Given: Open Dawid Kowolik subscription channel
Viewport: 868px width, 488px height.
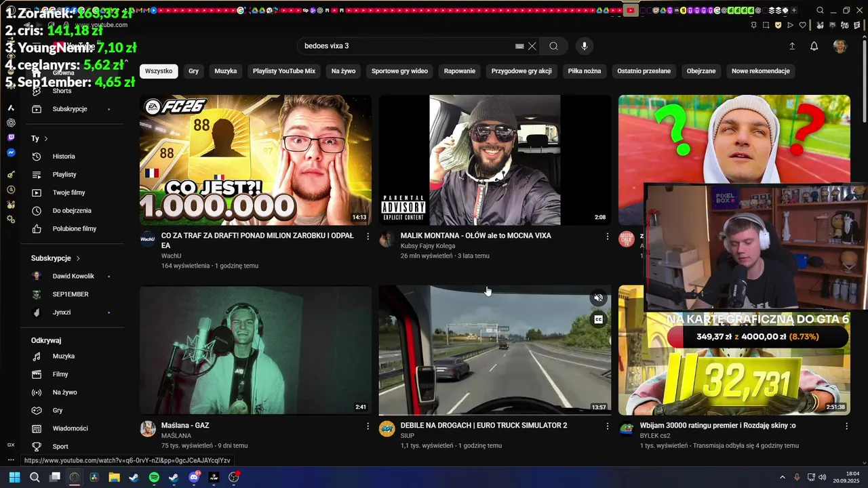Looking at the screenshot, I should (74, 277).
